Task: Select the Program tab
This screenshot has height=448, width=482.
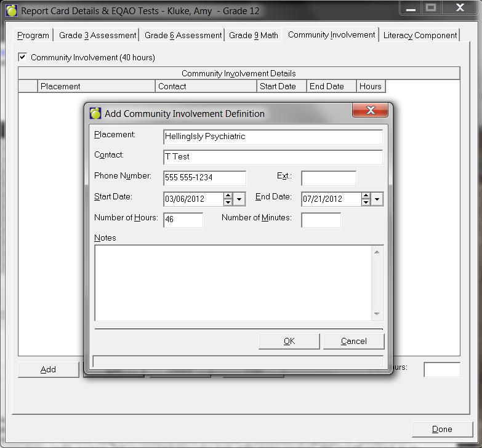Action: coord(33,35)
